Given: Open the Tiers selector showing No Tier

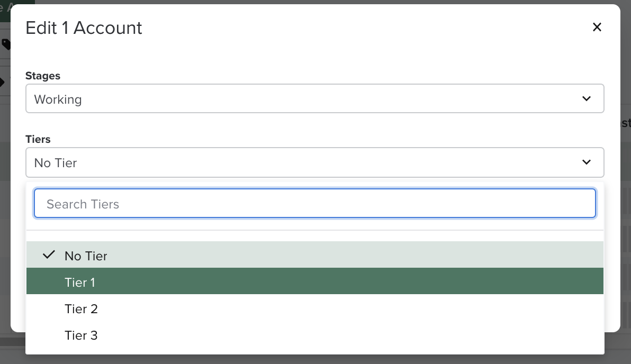Looking at the screenshot, I should click(315, 162).
